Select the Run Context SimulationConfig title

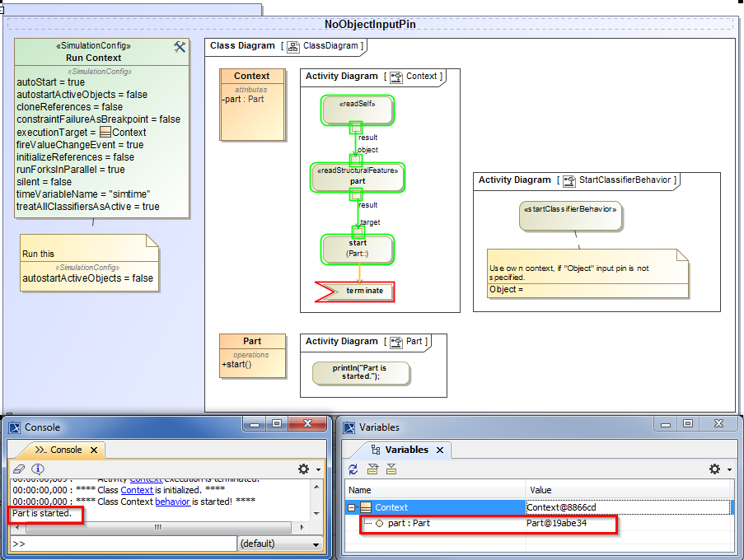pos(93,58)
